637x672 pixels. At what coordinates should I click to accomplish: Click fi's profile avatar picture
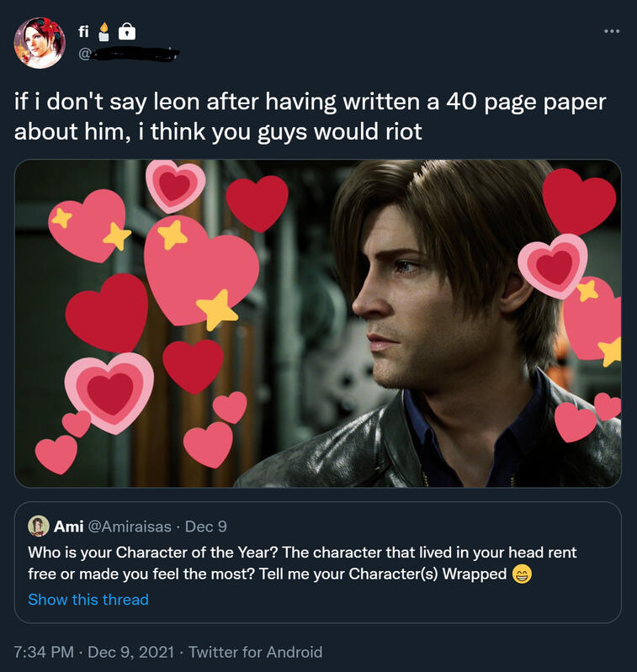40,42
